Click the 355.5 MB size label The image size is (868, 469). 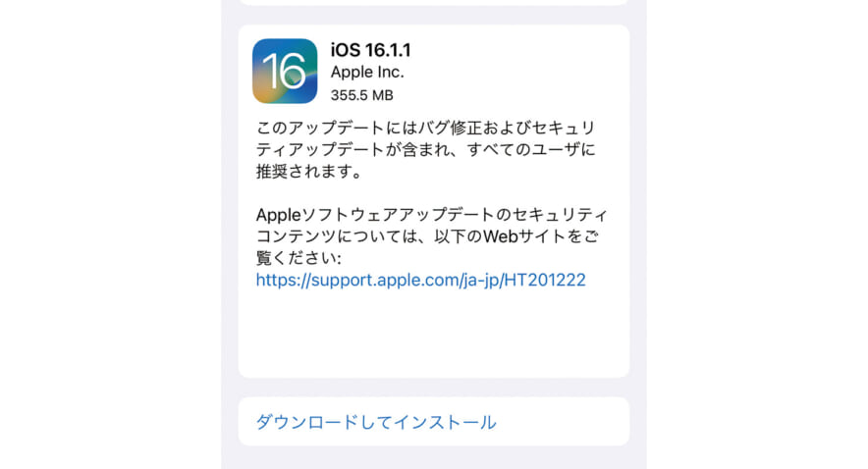tap(362, 95)
